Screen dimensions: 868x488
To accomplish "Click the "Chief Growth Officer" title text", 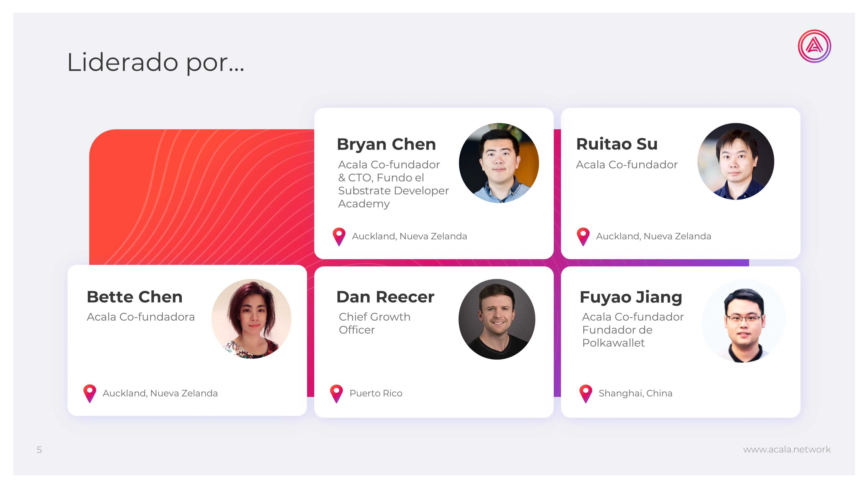I will [374, 323].
